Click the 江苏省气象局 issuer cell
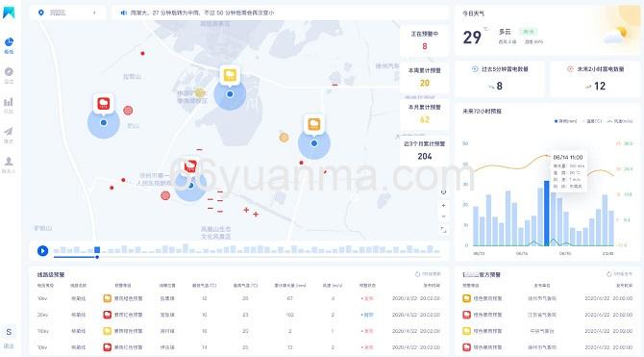The height and width of the screenshot is (357, 644). (542, 315)
